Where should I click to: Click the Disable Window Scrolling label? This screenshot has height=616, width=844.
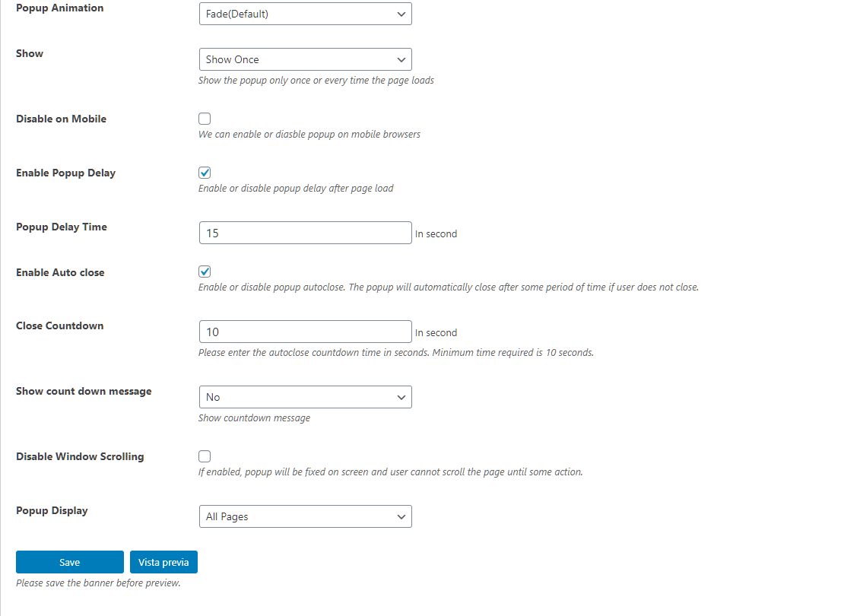[x=80, y=456]
